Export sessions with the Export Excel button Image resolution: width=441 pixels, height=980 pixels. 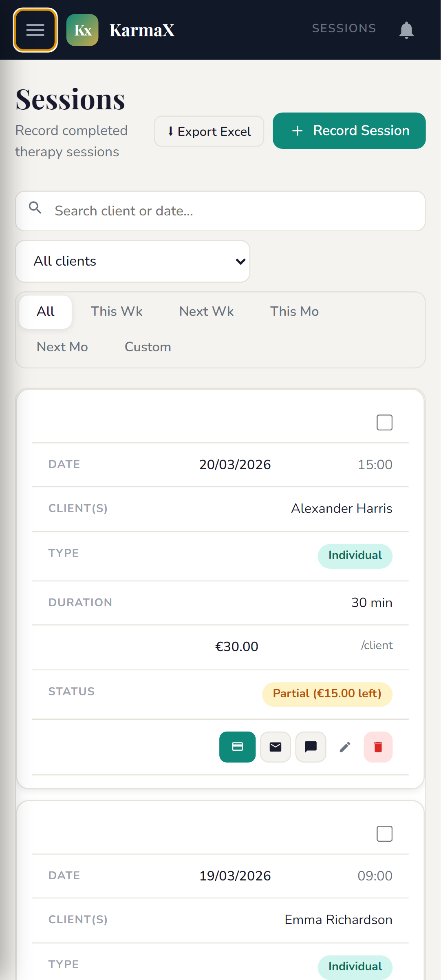click(x=209, y=131)
